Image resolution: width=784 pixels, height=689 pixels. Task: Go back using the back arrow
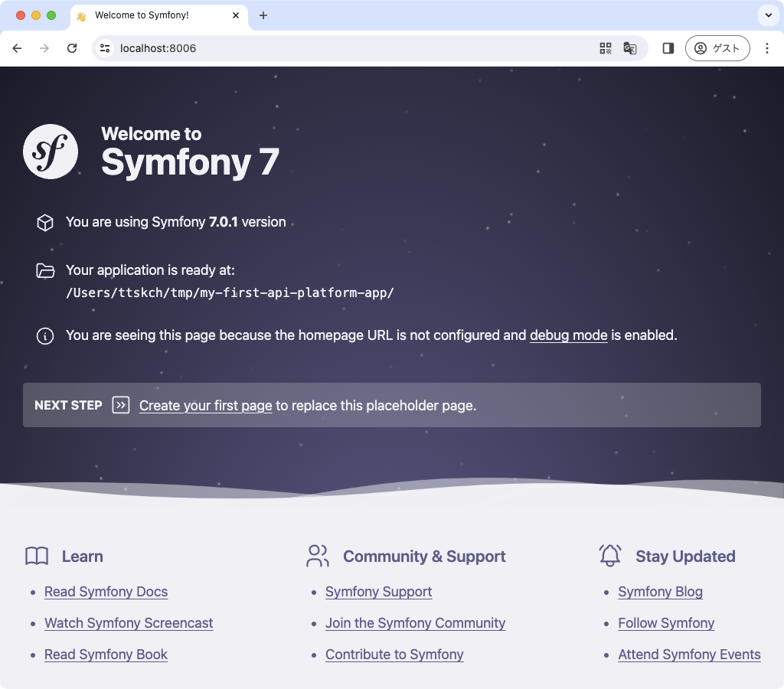coord(17,48)
